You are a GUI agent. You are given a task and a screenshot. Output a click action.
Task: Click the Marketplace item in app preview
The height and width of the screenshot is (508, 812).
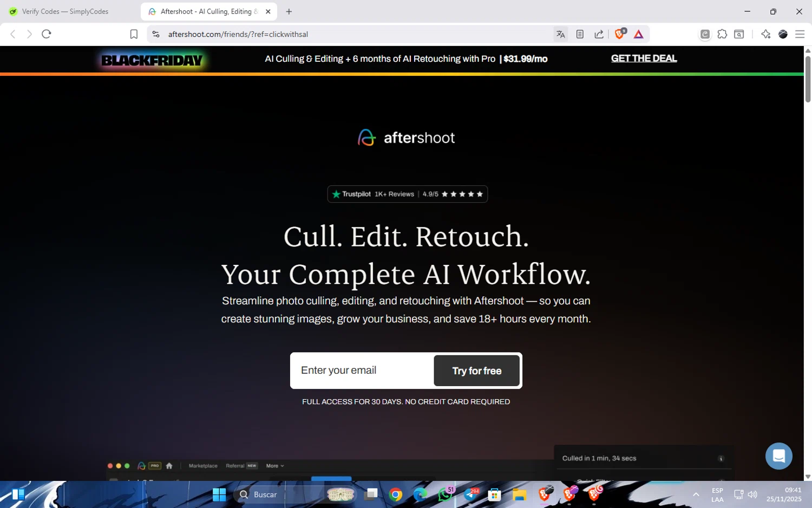coord(203,466)
